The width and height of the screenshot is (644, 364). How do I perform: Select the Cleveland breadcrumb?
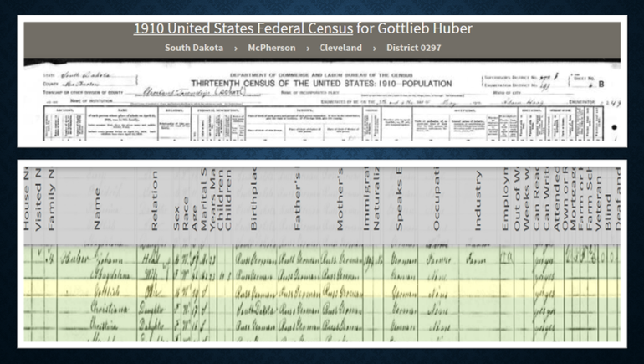click(341, 48)
